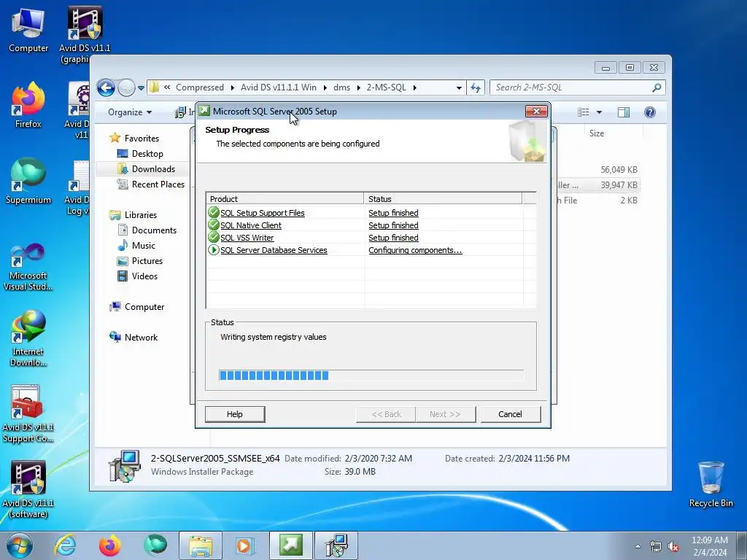The height and width of the screenshot is (560, 747).
Task: Open the SQL VSS Writer product link
Action: (247, 238)
